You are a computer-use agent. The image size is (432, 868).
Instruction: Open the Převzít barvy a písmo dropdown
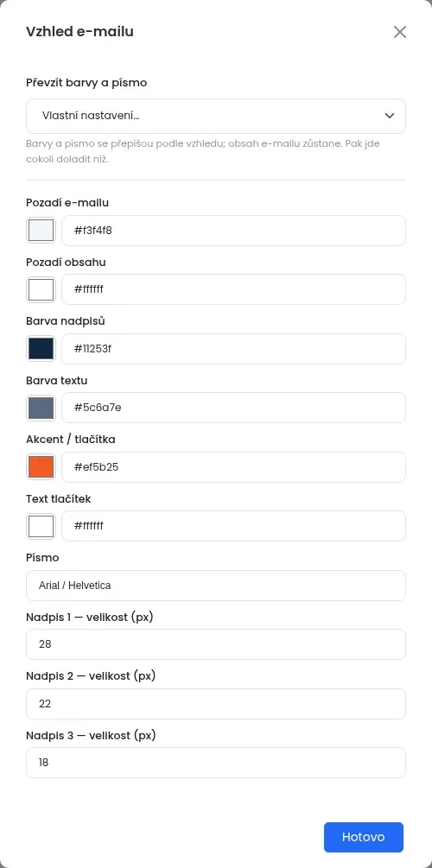click(216, 116)
